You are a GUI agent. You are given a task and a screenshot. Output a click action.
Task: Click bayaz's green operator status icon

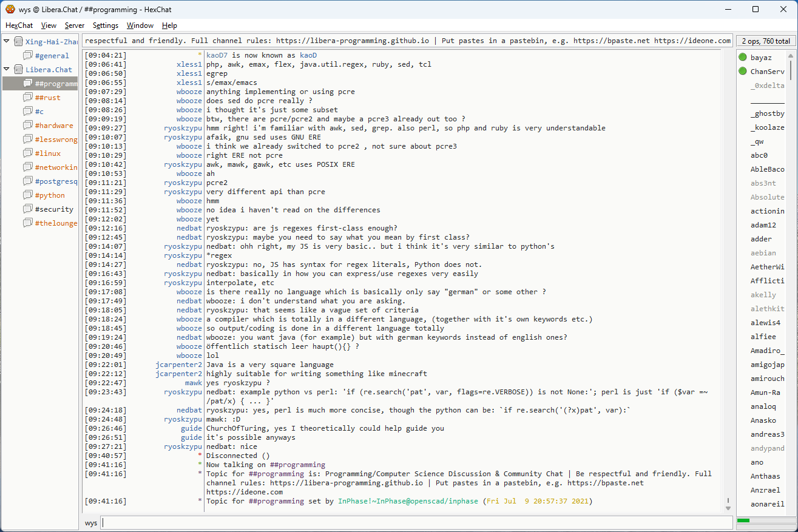tap(742, 58)
